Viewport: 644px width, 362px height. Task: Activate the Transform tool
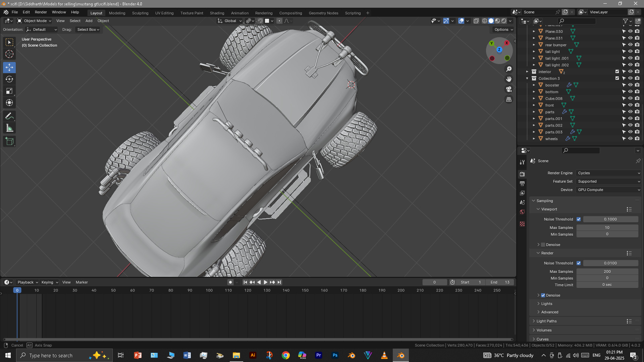[x=9, y=103]
